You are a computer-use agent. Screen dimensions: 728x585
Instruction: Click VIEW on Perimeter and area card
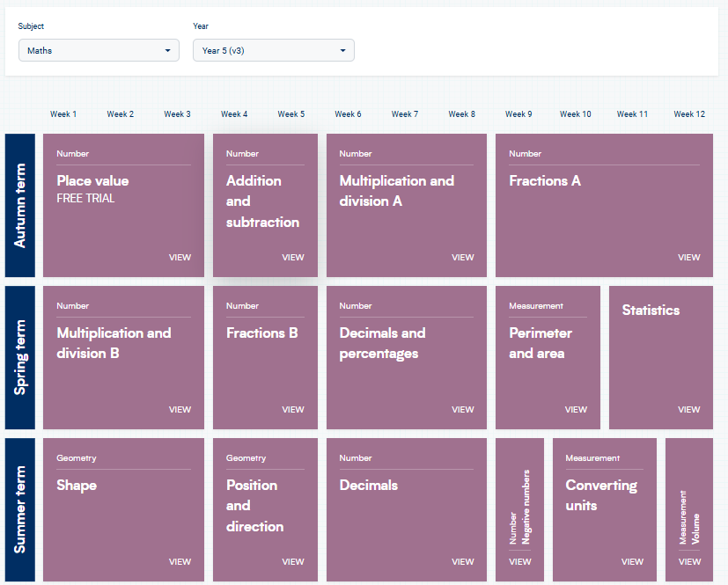(576, 410)
